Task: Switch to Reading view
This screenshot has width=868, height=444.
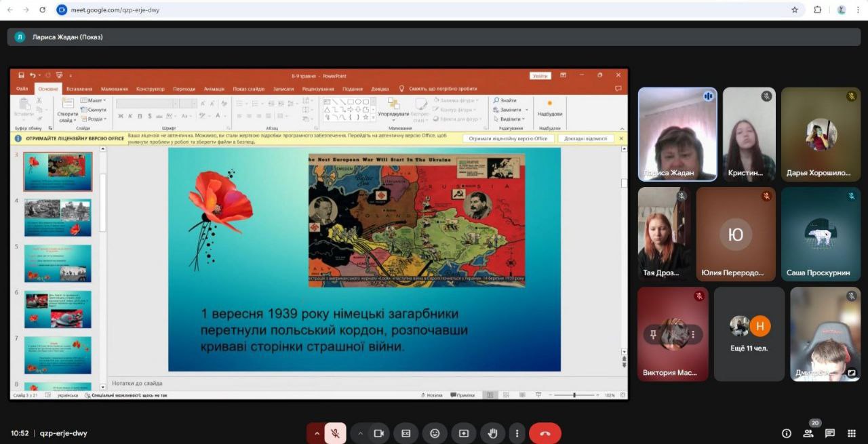Action: point(522,395)
